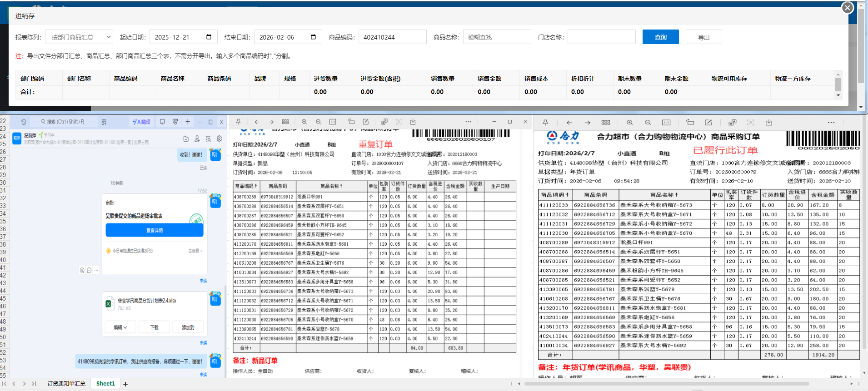
Task: Expand the 编辑 dropdown on xlsx file card
Action: coord(120,327)
